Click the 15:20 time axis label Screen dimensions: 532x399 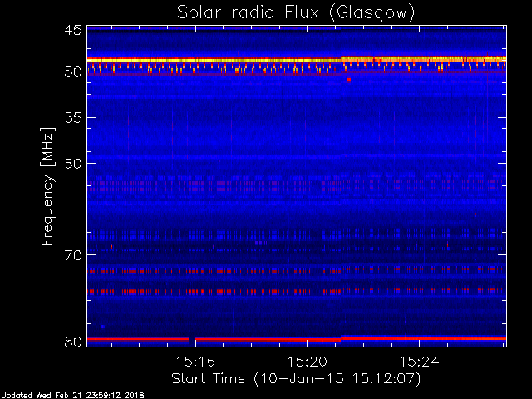click(x=308, y=362)
